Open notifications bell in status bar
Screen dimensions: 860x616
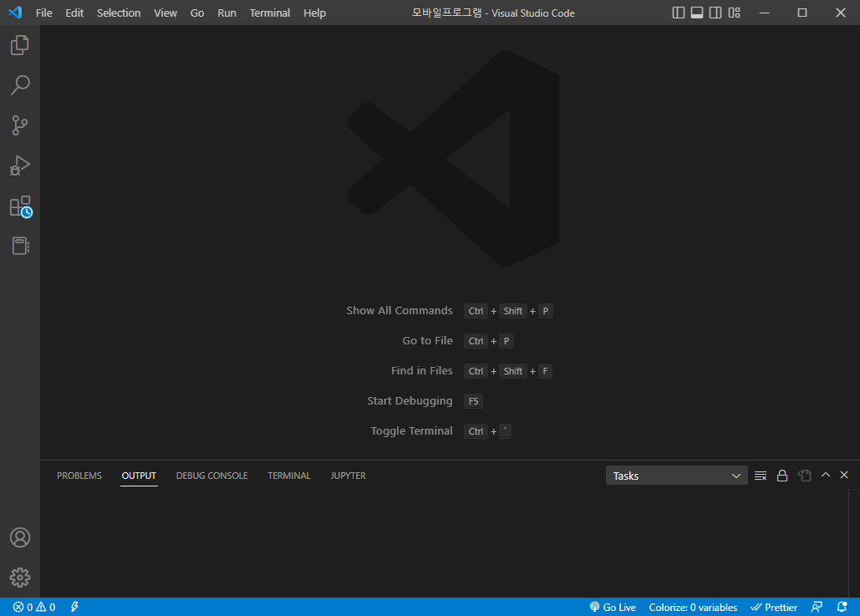842,607
